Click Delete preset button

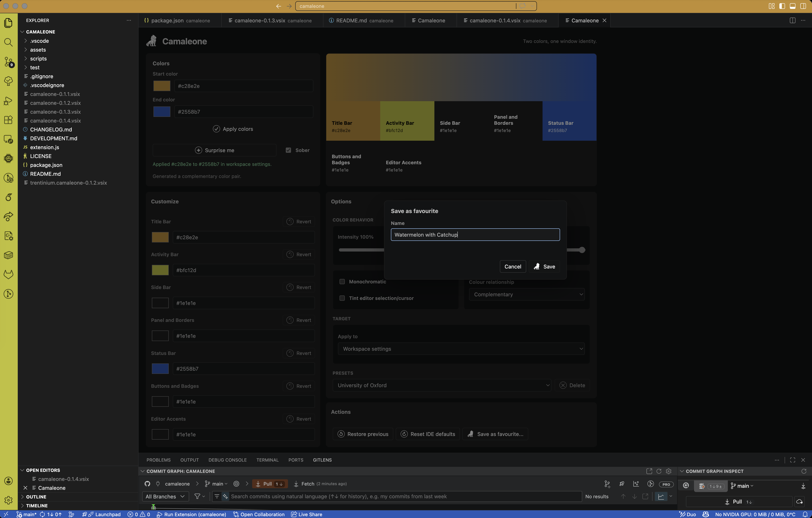[572, 385]
